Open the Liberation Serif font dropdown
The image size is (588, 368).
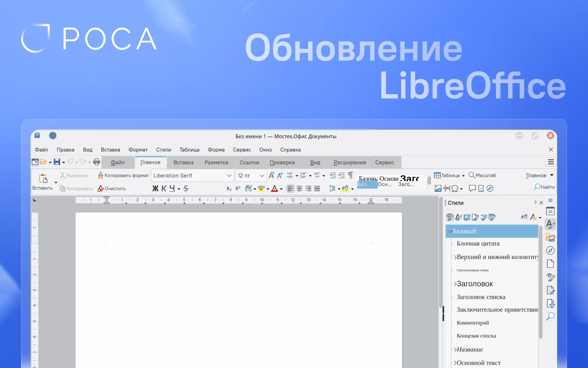[x=229, y=176]
